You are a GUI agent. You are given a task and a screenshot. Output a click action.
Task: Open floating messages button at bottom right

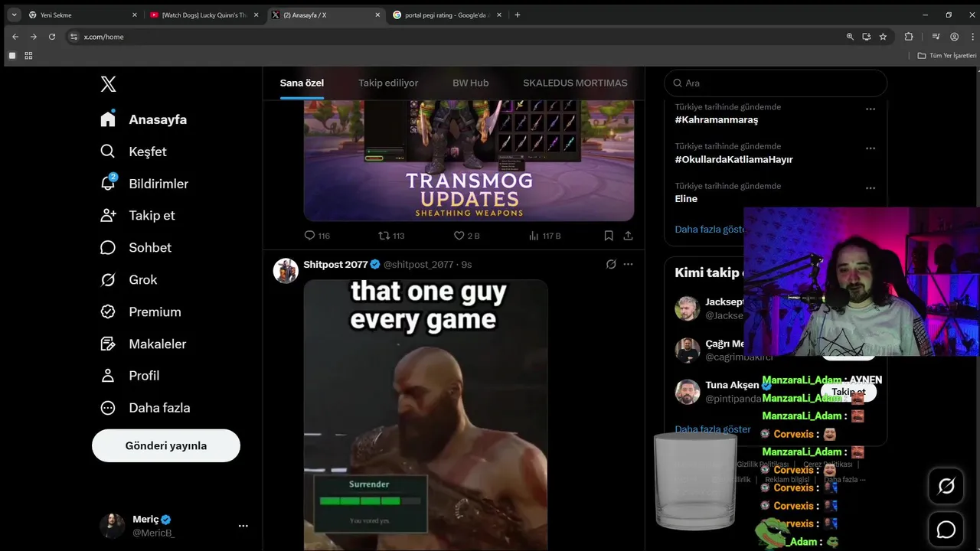(946, 530)
